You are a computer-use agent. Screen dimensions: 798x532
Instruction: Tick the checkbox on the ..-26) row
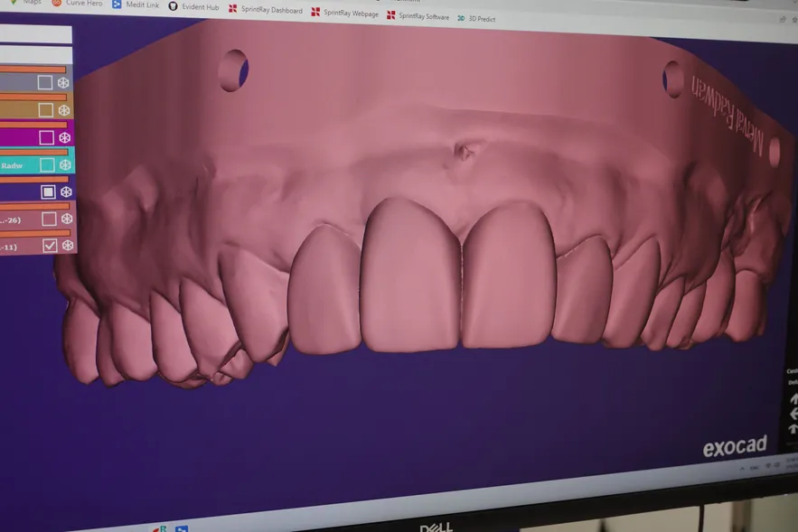coord(49,219)
